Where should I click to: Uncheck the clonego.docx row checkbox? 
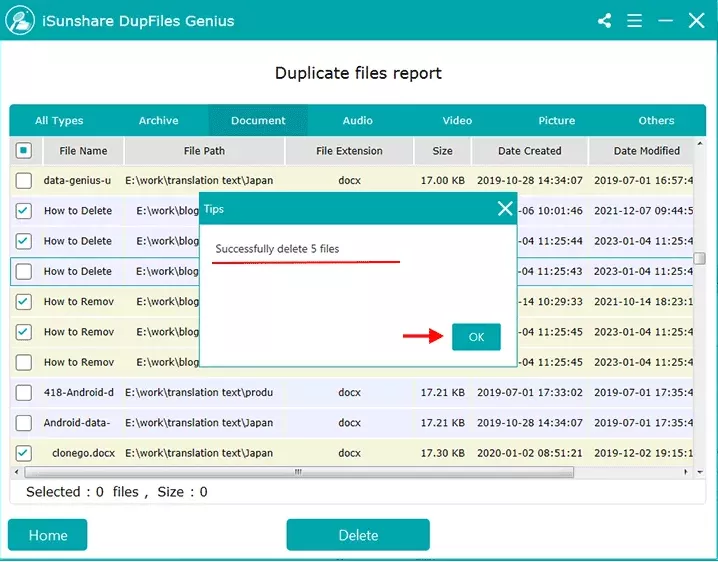pyautogui.click(x=23, y=453)
